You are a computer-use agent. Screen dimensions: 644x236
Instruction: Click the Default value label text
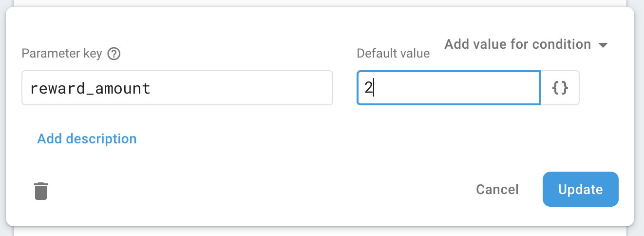393,53
